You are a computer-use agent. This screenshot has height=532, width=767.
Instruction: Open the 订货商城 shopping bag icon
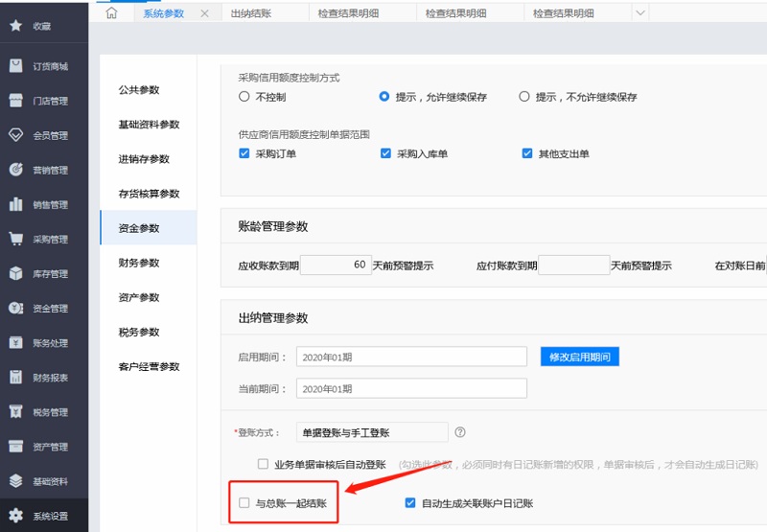click(x=15, y=66)
